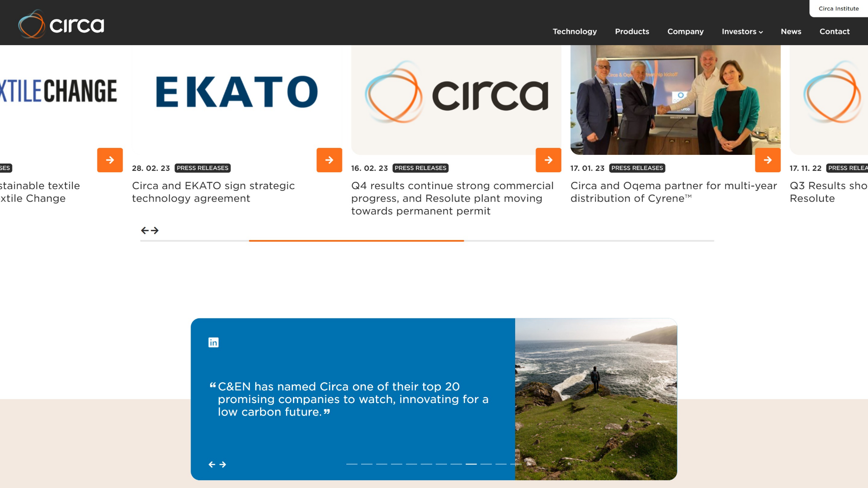Screen dimensions: 868x488
Task: Open the sustainable textile headline
Action: pos(40,192)
